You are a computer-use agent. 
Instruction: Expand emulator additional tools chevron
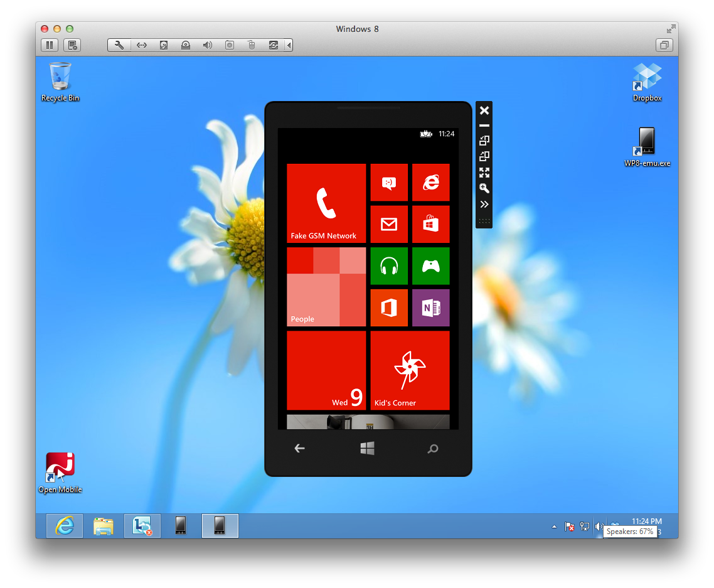[484, 204]
